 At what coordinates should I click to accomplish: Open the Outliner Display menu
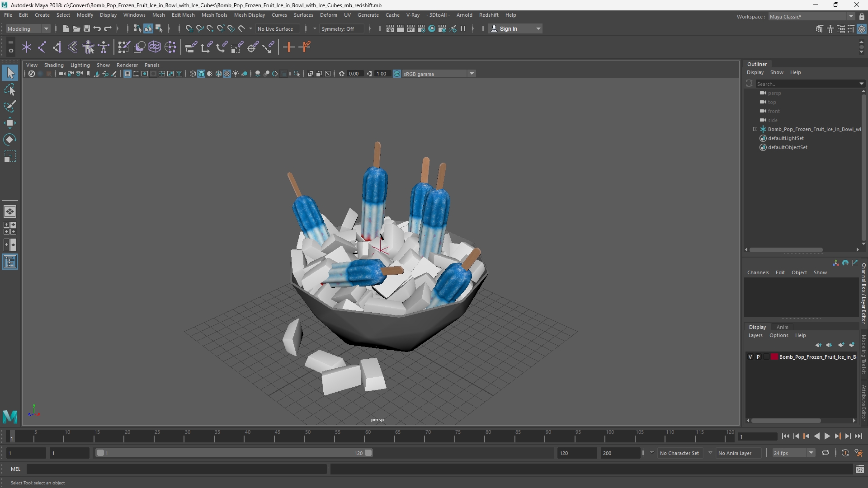click(755, 72)
